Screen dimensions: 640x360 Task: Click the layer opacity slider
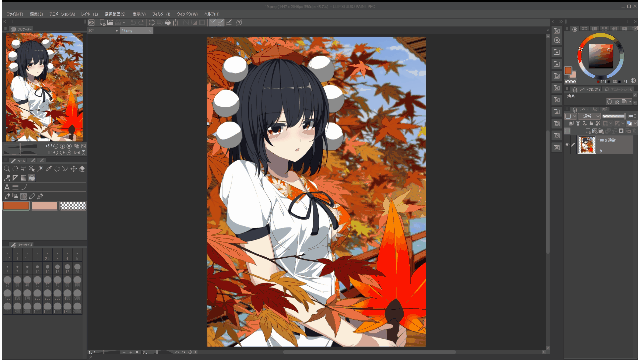pos(614,116)
